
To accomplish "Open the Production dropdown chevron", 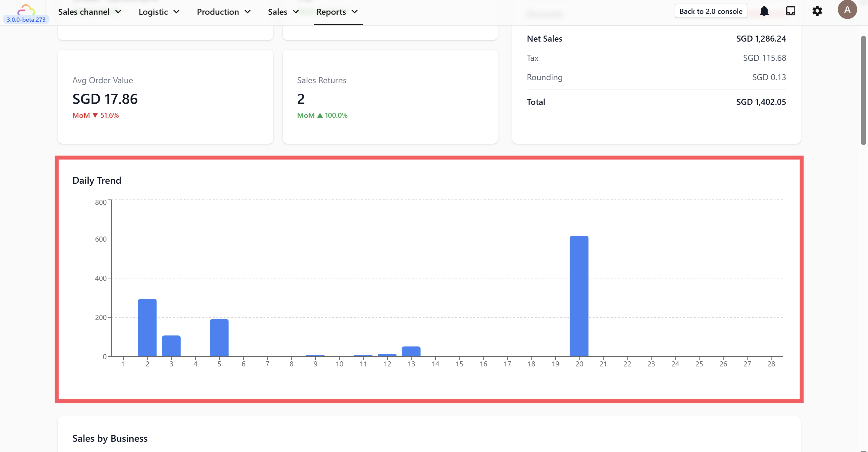I will click(x=248, y=12).
